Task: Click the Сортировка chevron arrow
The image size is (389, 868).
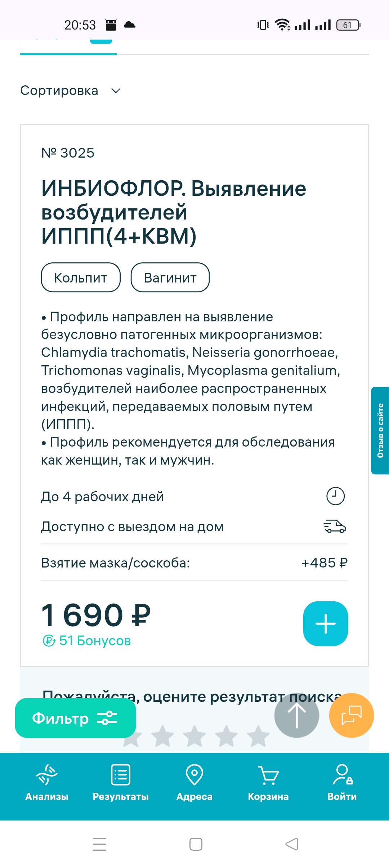Action: pyautogui.click(x=116, y=91)
